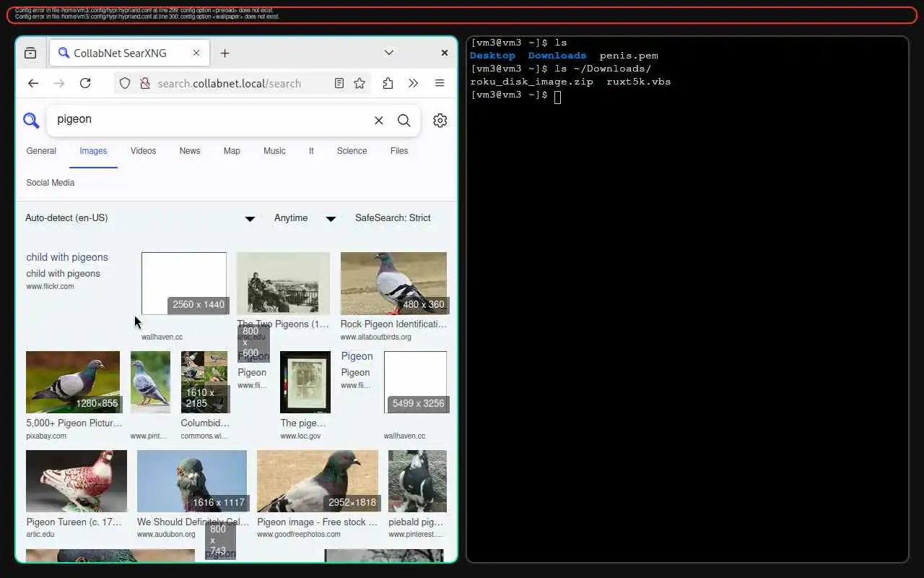Open Firefox hamburger application menu
This screenshot has width=924, height=578.
[439, 83]
